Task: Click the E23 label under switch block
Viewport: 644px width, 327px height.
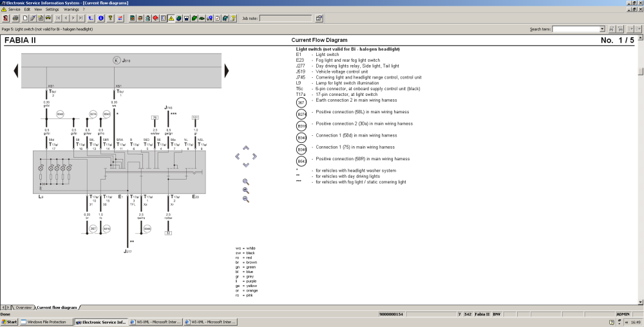Action: [196, 197]
